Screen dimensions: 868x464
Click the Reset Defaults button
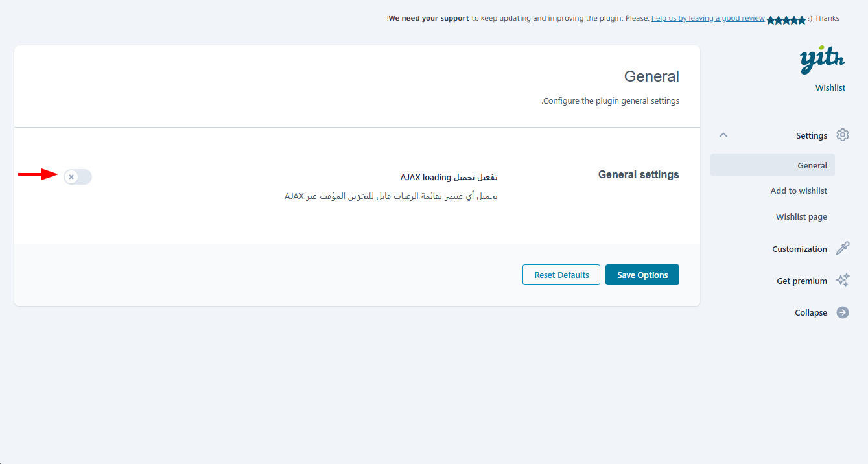pos(561,275)
